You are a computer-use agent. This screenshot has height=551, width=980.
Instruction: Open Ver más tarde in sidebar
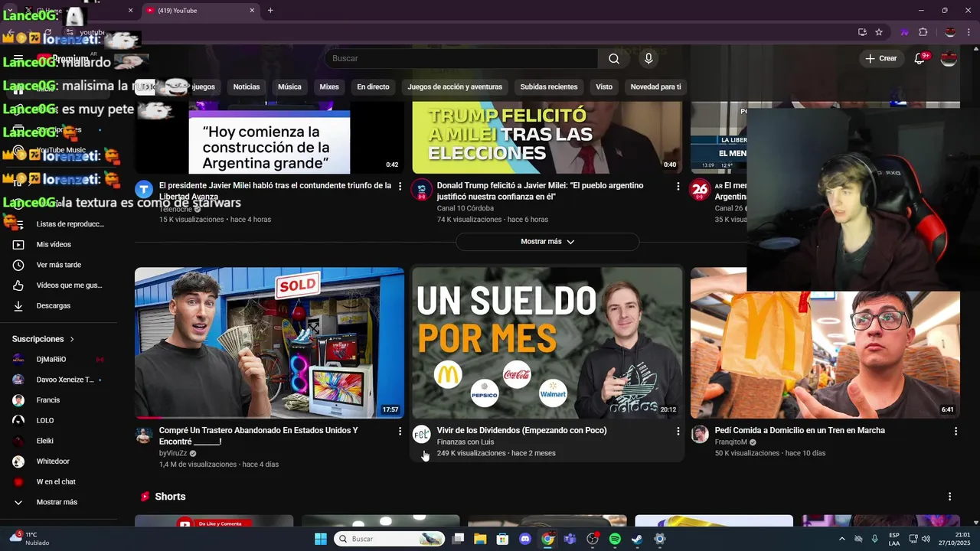click(59, 265)
